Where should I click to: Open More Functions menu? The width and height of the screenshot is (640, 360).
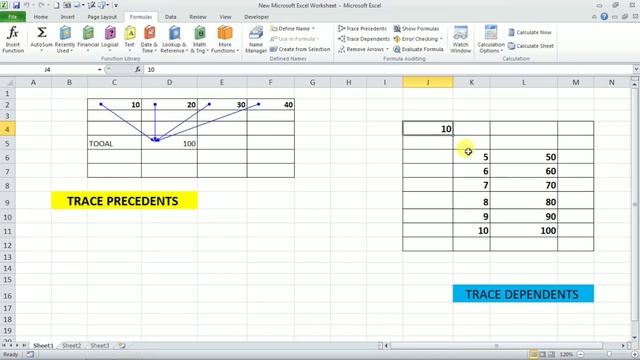tap(224, 40)
